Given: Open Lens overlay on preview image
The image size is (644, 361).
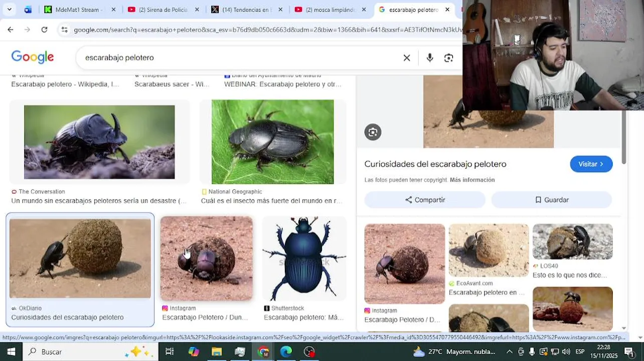Looking at the screenshot, I should [373, 132].
